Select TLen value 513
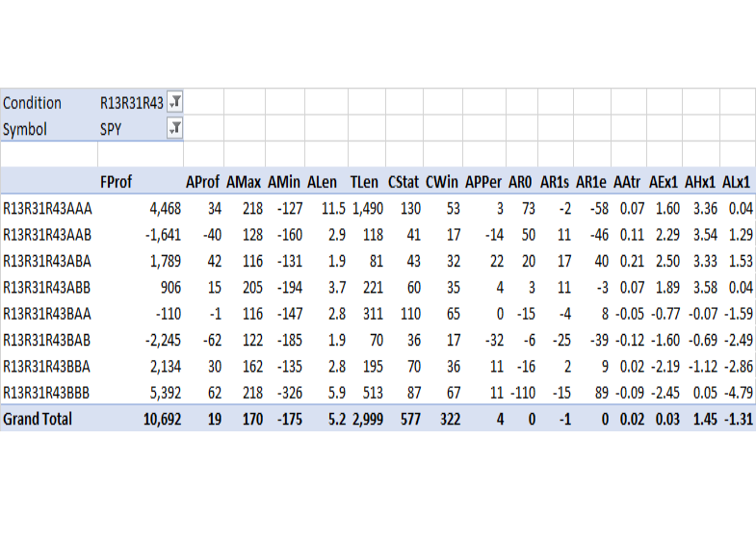The width and height of the screenshot is (756, 543). tap(373, 393)
